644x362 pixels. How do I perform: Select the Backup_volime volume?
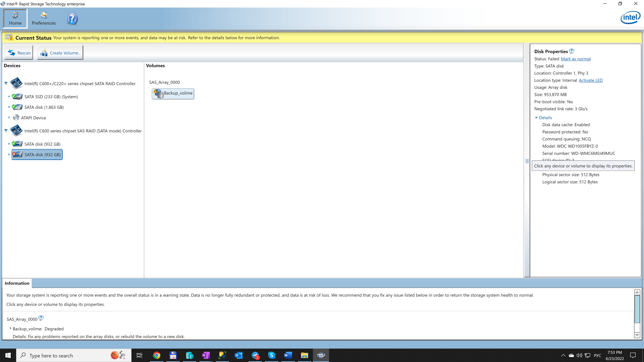pos(173,94)
